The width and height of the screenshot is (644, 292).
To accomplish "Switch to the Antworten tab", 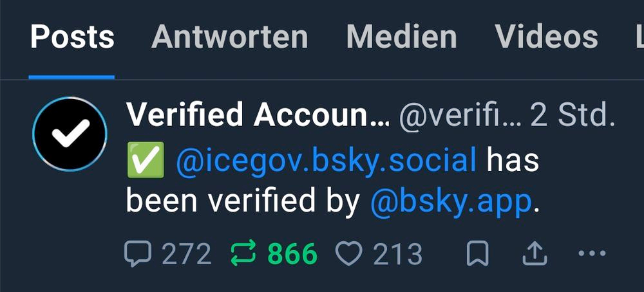I will [230, 37].
